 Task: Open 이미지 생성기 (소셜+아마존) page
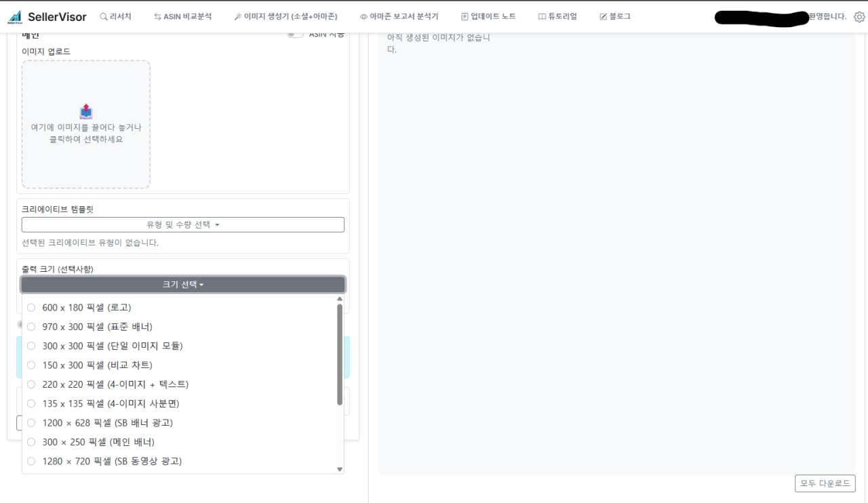(x=285, y=16)
